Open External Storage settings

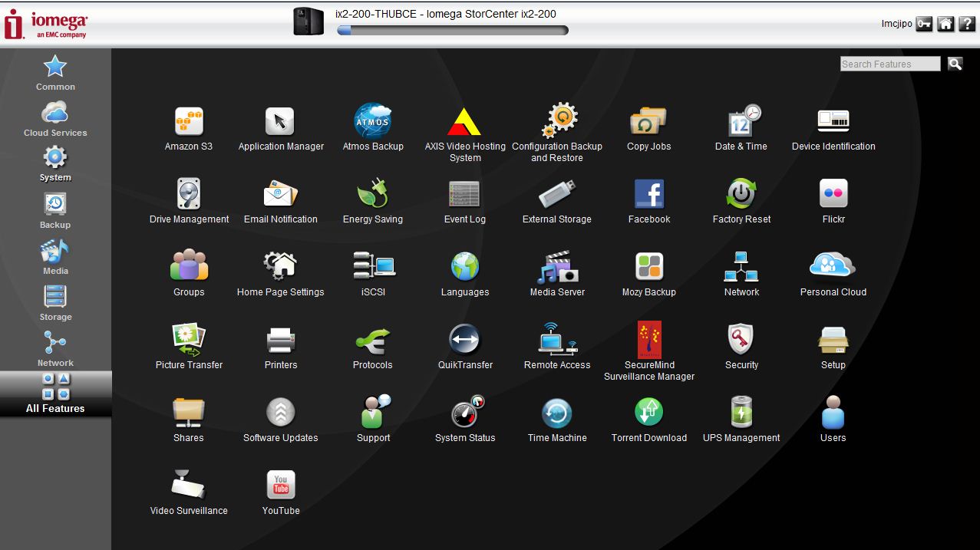tap(557, 201)
